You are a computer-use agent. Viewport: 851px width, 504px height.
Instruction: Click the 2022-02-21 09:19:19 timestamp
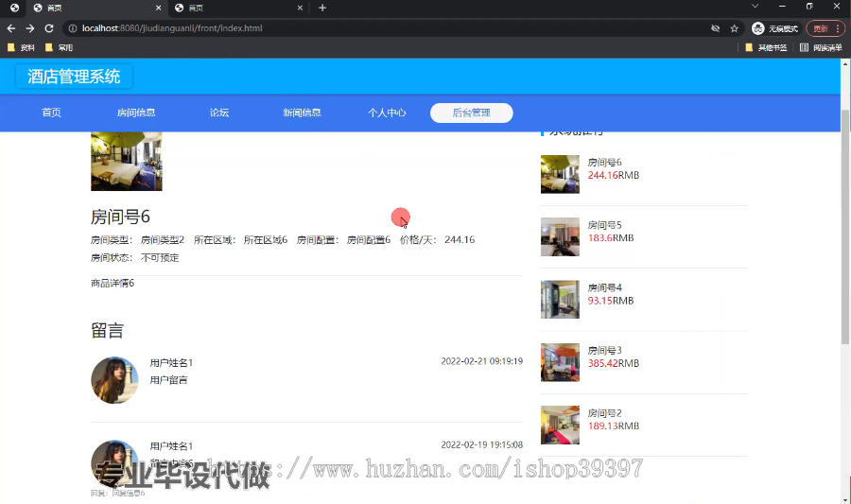482,361
